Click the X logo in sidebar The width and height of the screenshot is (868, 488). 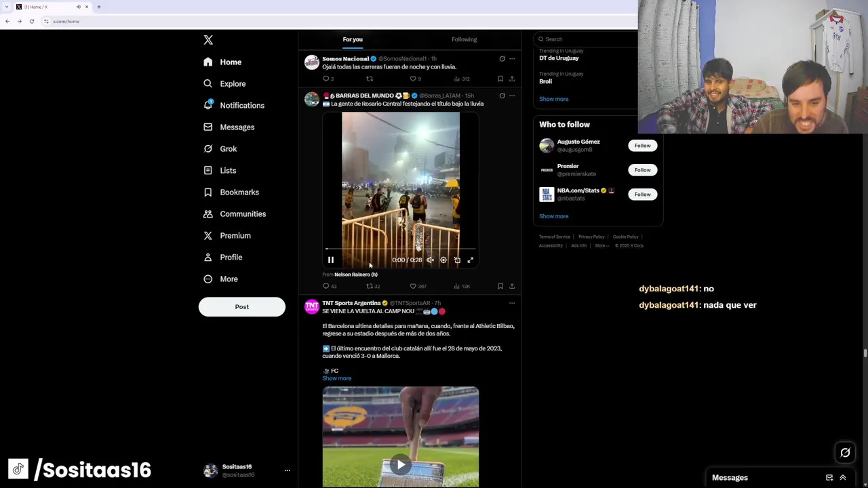[x=208, y=40]
